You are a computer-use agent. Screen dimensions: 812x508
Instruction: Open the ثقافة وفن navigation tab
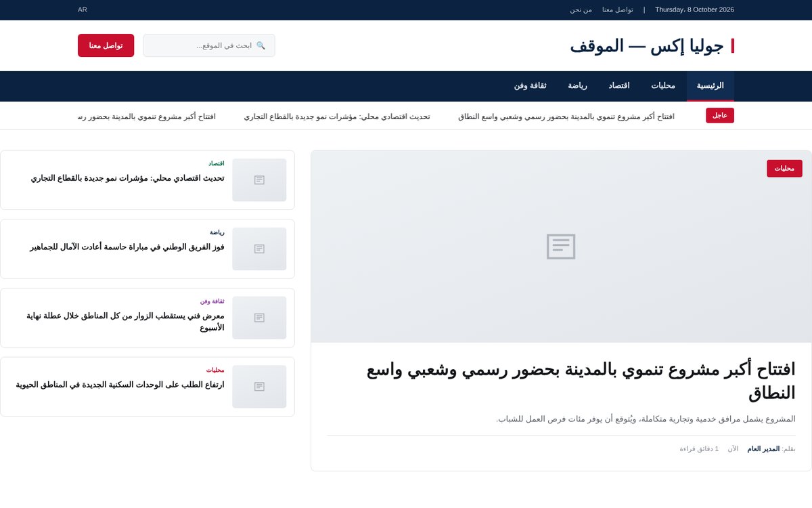tap(530, 86)
